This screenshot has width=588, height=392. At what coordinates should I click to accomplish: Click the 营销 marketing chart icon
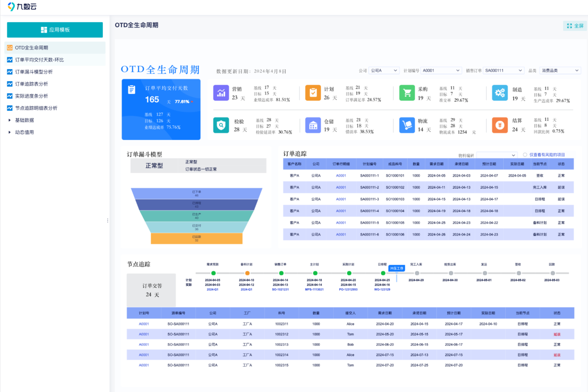pos(221,93)
